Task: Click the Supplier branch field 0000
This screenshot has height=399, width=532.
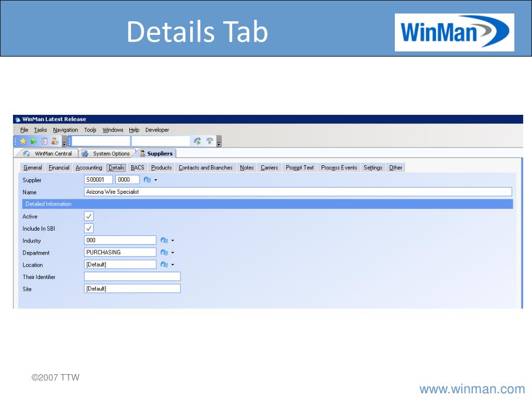Action: tap(127, 180)
